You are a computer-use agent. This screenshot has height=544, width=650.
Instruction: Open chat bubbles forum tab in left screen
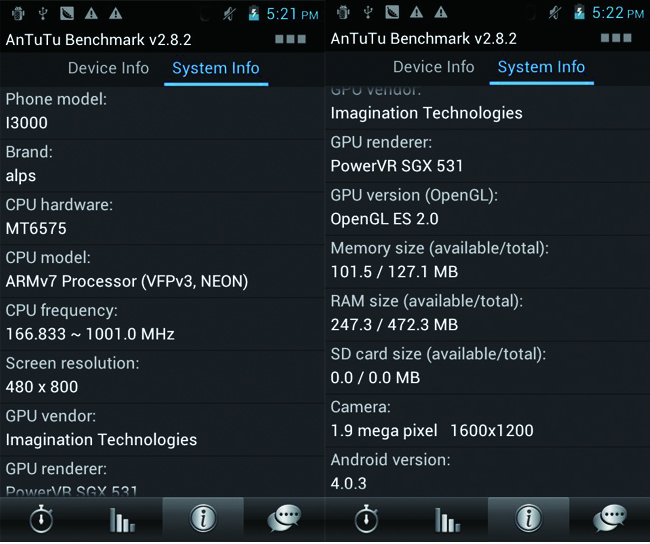(284, 518)
